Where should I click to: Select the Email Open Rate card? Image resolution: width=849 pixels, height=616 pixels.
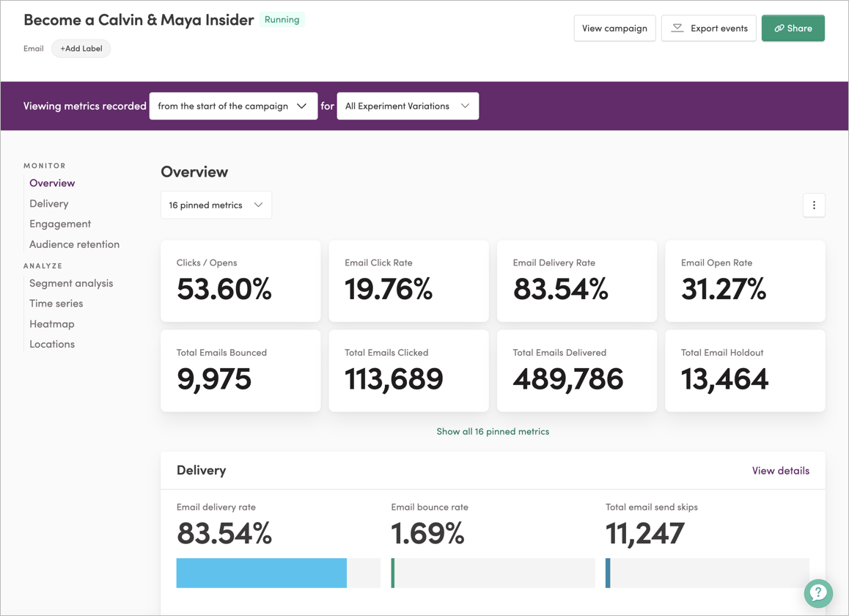(x=745, y=281)
